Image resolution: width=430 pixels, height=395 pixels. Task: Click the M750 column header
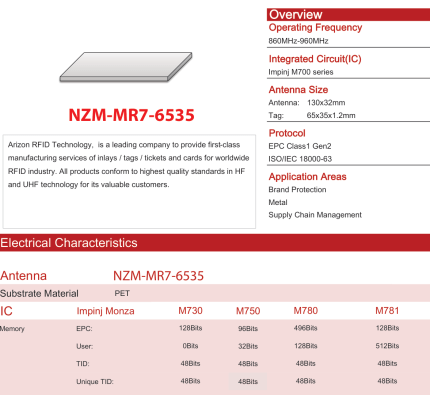(x=248, y=311)
